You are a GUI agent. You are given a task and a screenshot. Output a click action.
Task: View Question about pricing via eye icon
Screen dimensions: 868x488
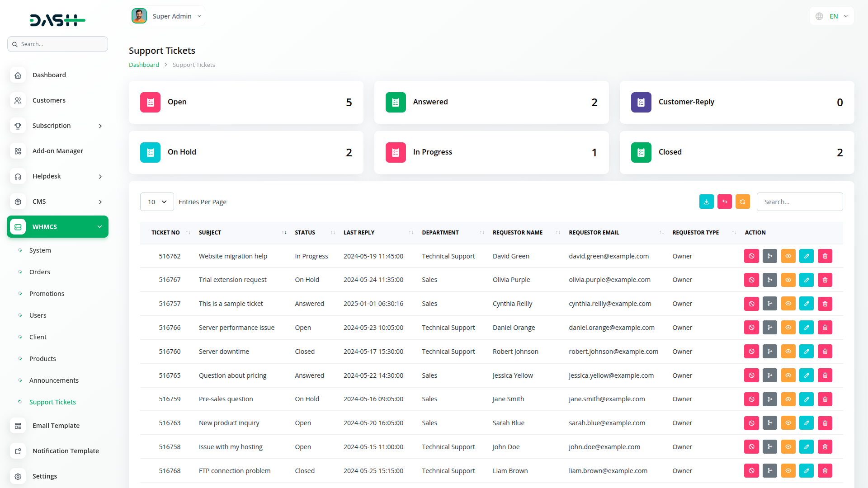pos(788,375)
